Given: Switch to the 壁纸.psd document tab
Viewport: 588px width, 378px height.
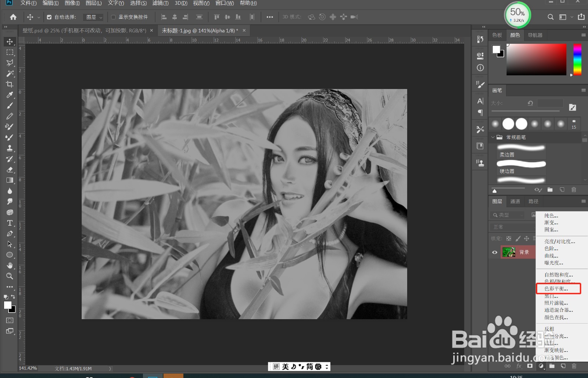Looking at the screenshot, I should coord(85,31).
